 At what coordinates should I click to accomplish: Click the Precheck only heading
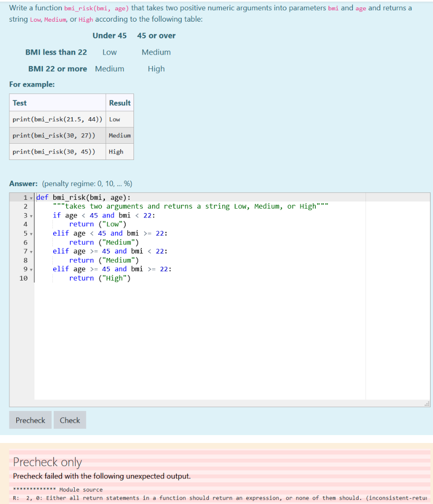[x=47, y=462]
